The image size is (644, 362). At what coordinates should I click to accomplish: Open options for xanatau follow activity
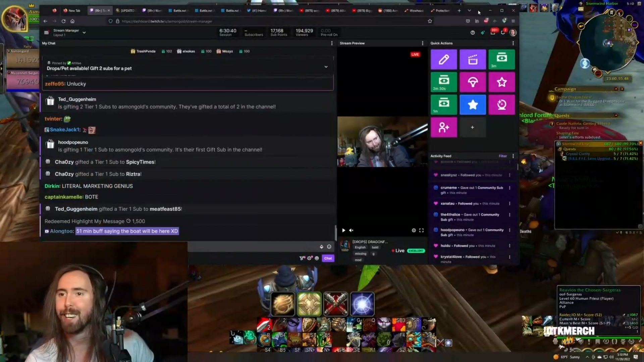(x=509, y=203)
